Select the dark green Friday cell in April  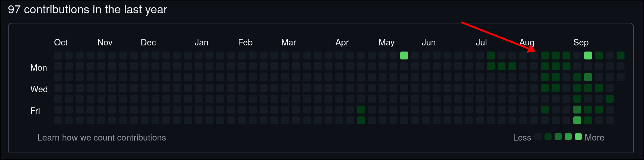[x=361, y=110]
